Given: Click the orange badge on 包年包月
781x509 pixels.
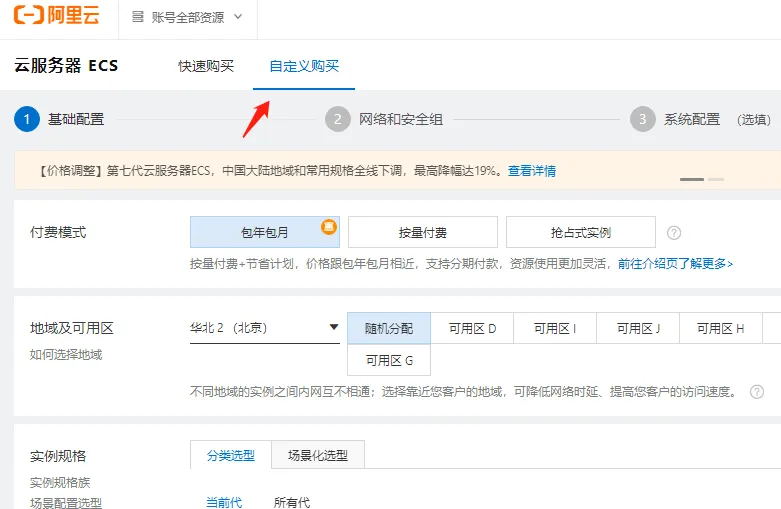Looking at the screenshot, I should (329, 227).
